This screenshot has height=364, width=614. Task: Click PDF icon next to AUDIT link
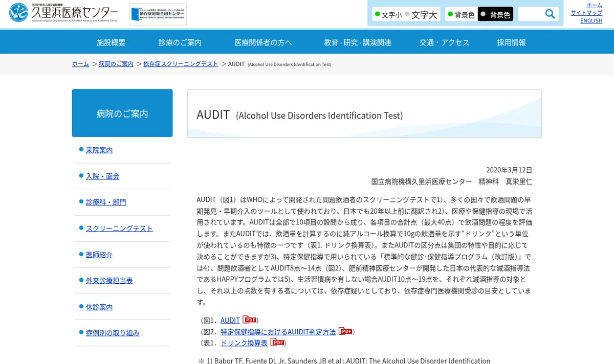point(249,320)
